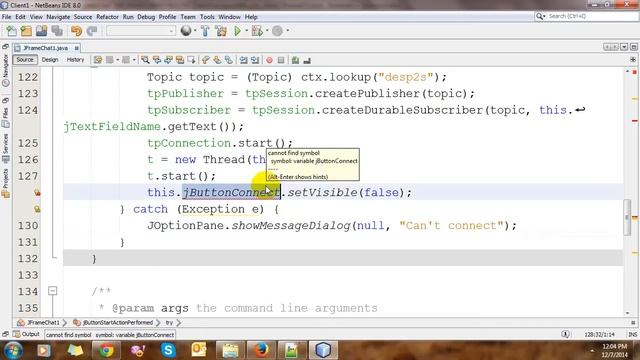The image size is (640, 360).
Task: Toggle Highlight Search in editor toolbar
Action: [x=180, y=60]
